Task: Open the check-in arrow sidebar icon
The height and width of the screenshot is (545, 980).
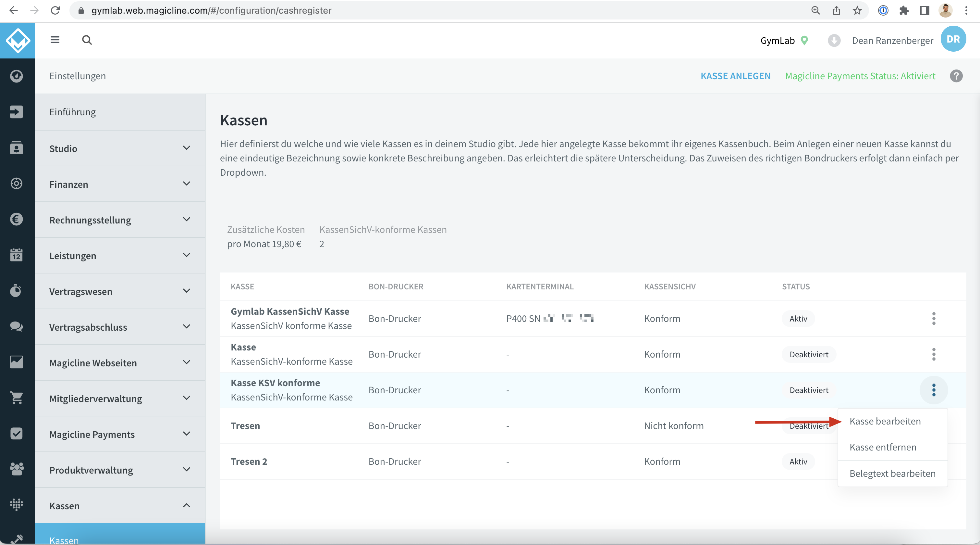Action: (x=16, y=112)
